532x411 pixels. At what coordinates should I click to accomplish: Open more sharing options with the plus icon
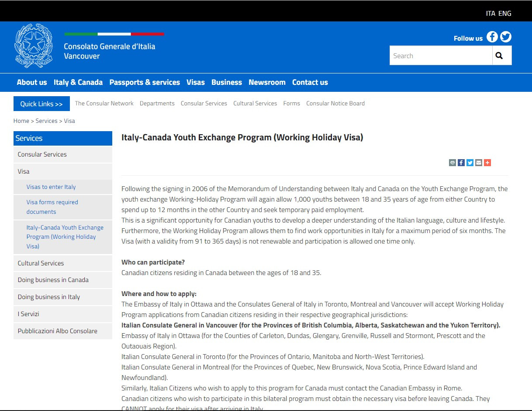click(x=487, y=163)
